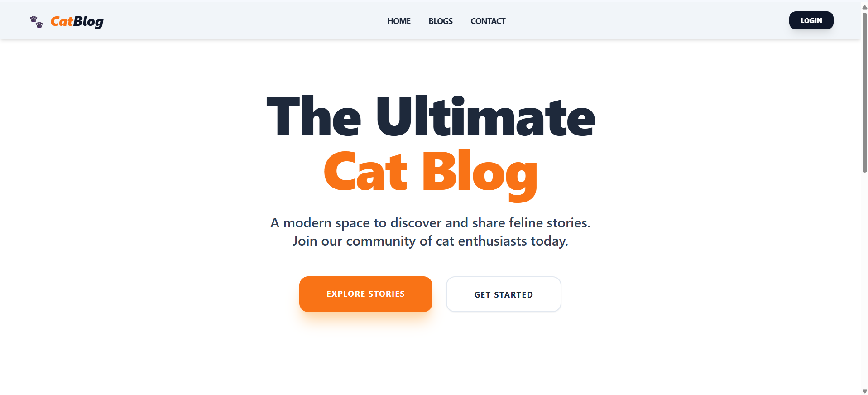Screen dimensions: 868x395
Task: Click the orange "Cat" in the navbar logo
Action: tap(62, 21)
